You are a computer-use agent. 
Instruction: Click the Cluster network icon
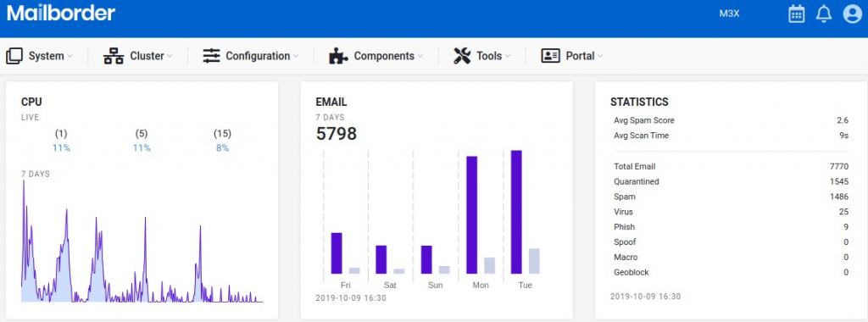click(114, 56)
